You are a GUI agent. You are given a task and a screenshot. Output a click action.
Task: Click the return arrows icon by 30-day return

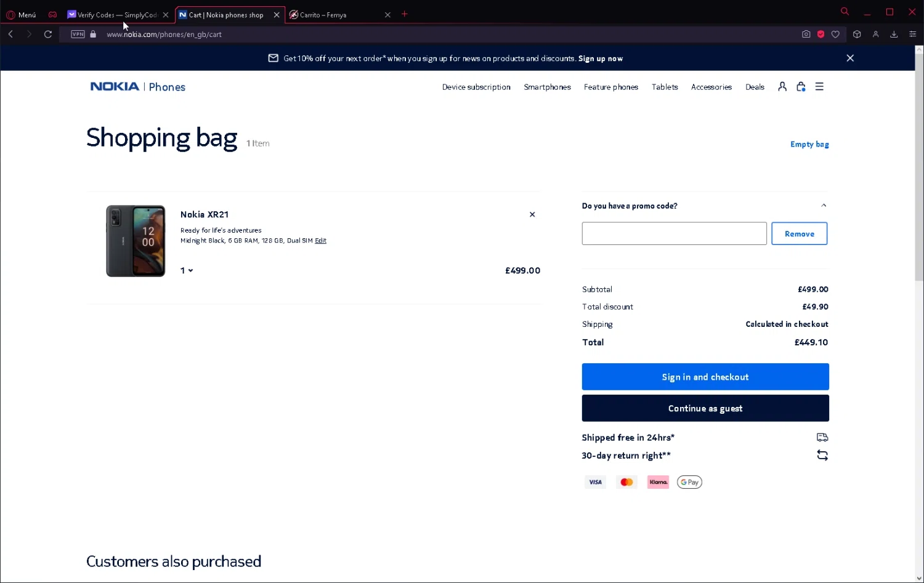(x=822, y=456)
